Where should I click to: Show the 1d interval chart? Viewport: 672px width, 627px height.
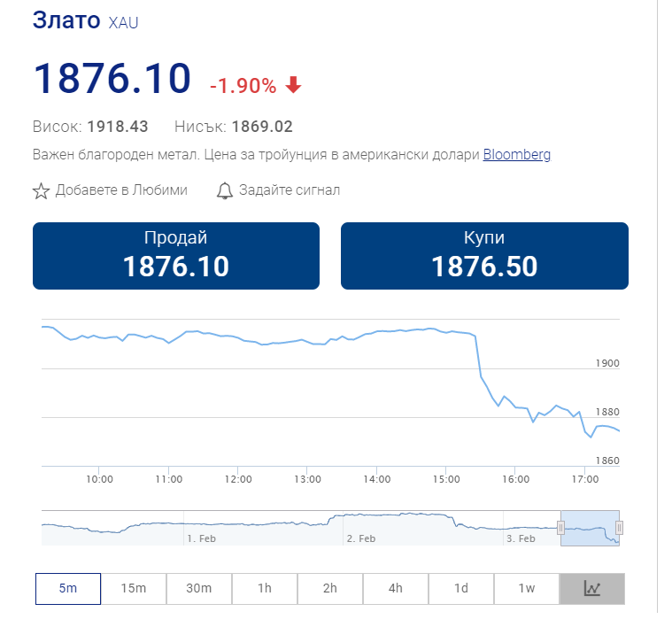461,588
